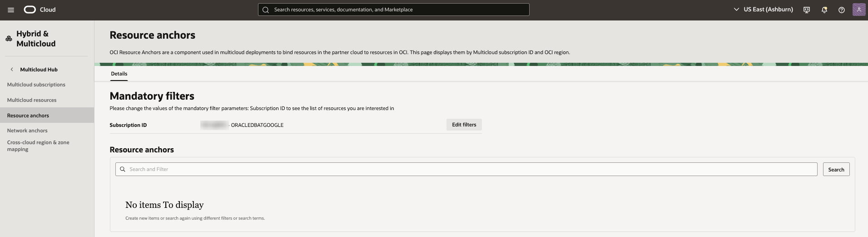Image resolution: width=868 pixels, height=237 pixels.
Task: Open the hamburger navigation menu
Action: (11, 10)
